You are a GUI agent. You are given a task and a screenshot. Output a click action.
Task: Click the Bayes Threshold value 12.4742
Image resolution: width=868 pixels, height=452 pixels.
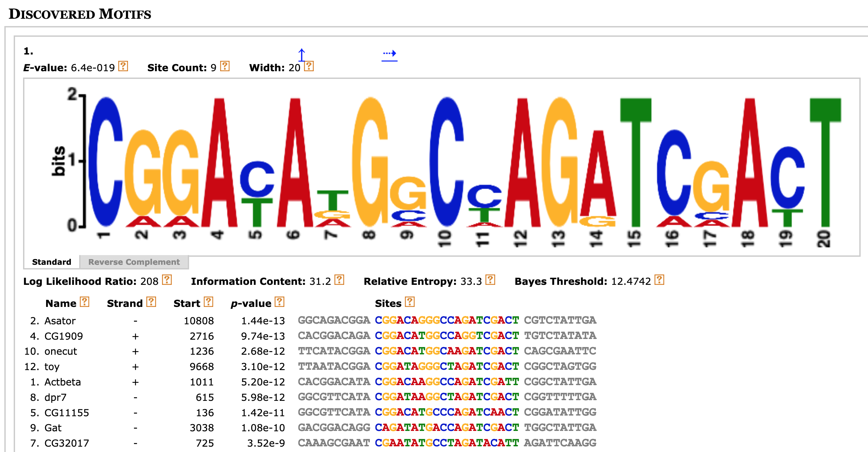point(631,281)
